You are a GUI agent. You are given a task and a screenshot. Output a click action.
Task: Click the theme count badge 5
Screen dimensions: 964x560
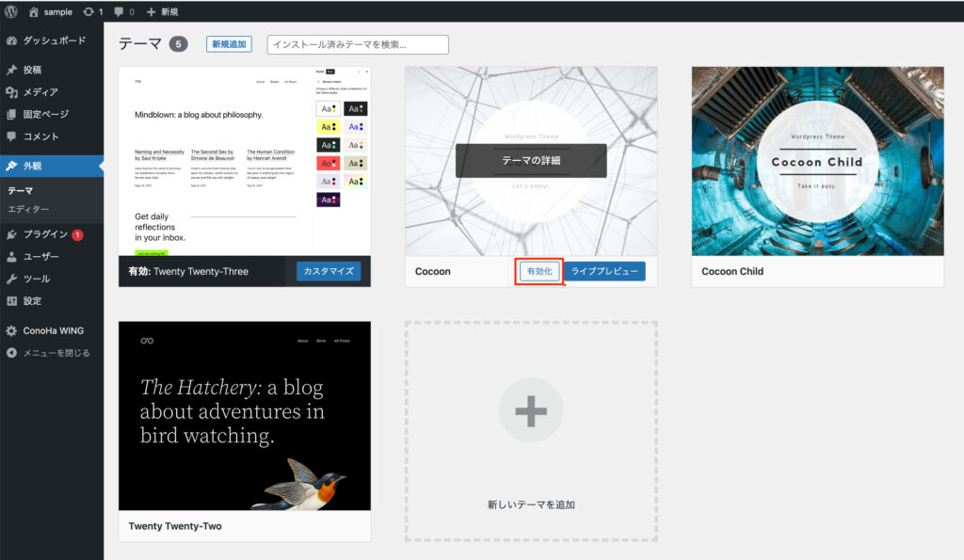[178, 44]
